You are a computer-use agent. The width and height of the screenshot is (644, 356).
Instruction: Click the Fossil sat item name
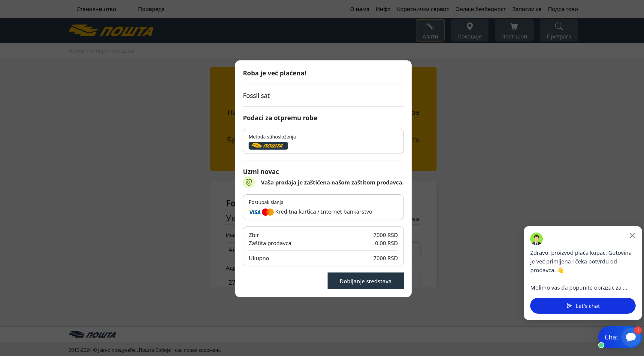coord(256,96)
